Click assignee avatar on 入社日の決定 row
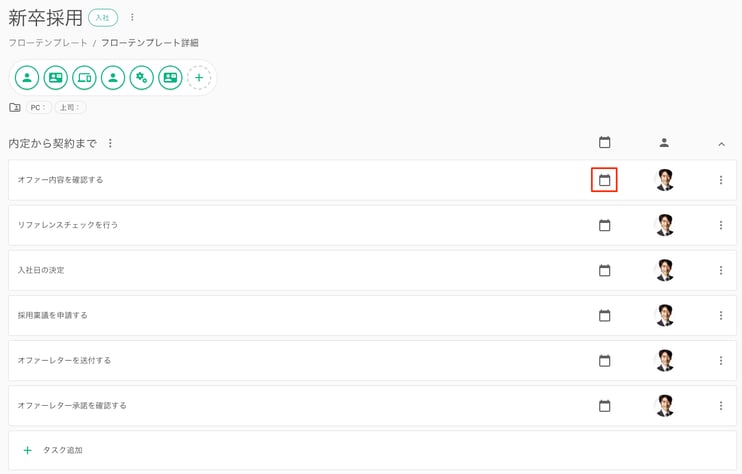This screenshot has height=474, width=742. click(664, 270)
